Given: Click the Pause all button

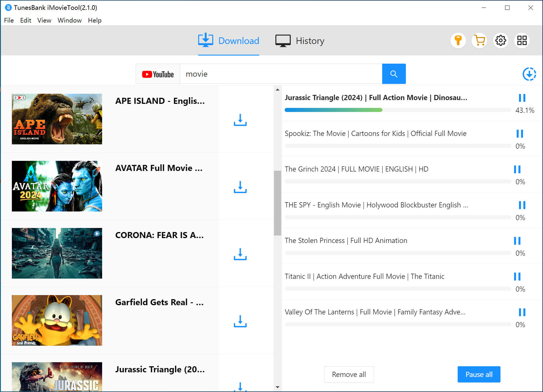Looking at the screenshot, I should point(479,374).
